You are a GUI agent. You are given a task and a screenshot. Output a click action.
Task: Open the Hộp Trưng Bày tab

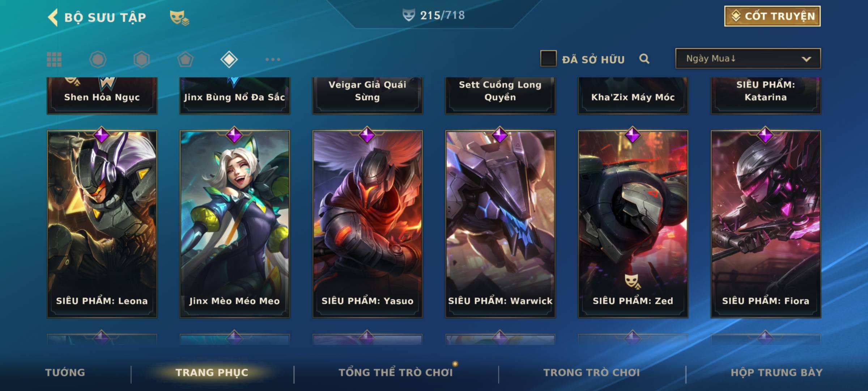(x=776, y=373)
